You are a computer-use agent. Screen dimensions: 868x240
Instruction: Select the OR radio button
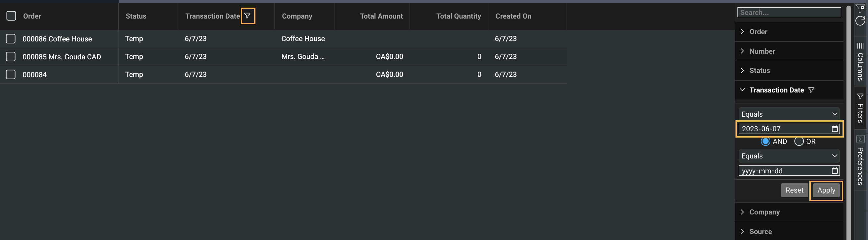point(799,141)
